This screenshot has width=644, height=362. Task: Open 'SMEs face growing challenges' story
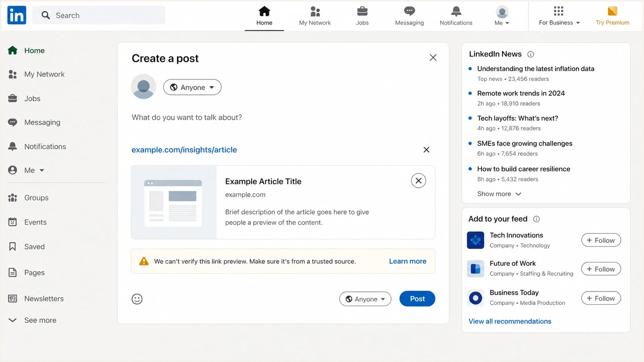tap(525, 143)
